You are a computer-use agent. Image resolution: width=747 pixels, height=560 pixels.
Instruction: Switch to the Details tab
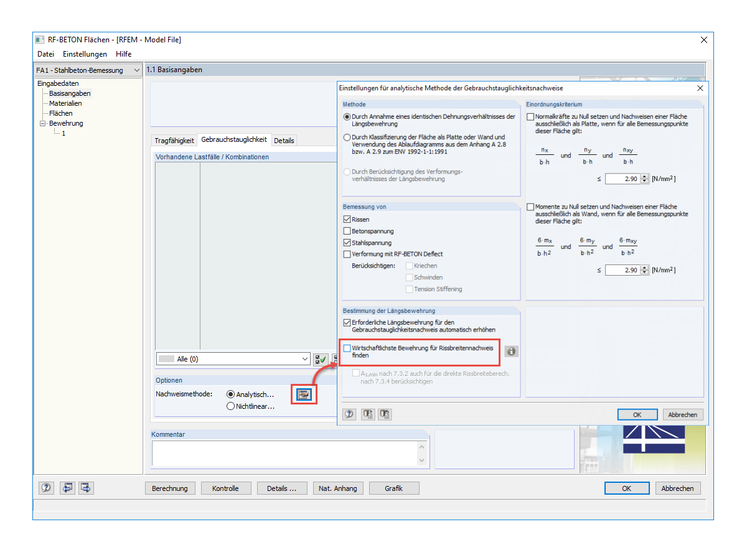tap(284, 141)
